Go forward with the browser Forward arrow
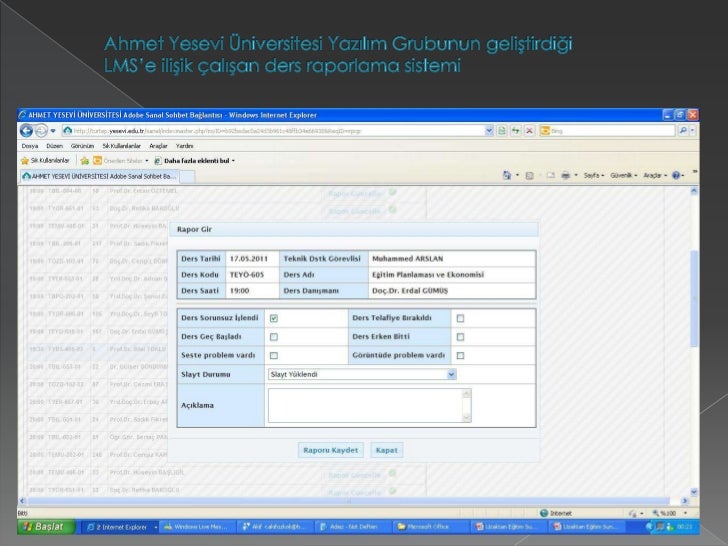The height and width of the screenshot is (546, 728). [x=41, y=131]
